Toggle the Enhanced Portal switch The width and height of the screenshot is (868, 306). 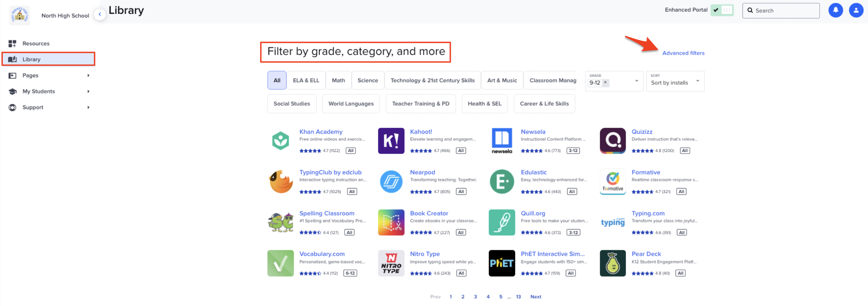pyautogui.click(x=722, y=10)
